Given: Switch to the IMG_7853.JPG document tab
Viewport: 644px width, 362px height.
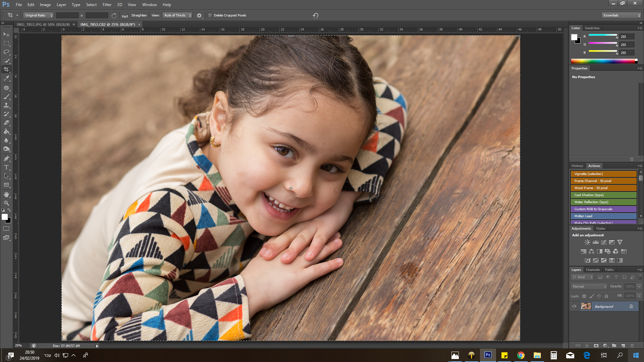Looking at the screenshot, I should (44, 24).
